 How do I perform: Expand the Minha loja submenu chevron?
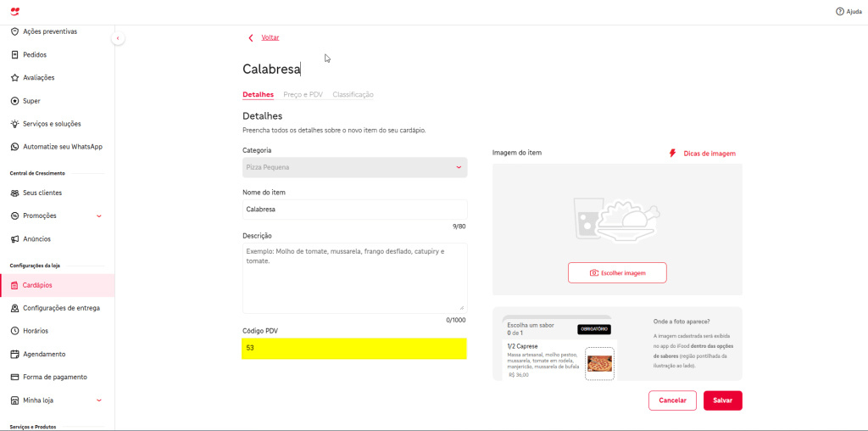pyautogui.click(x=99, y=400)
